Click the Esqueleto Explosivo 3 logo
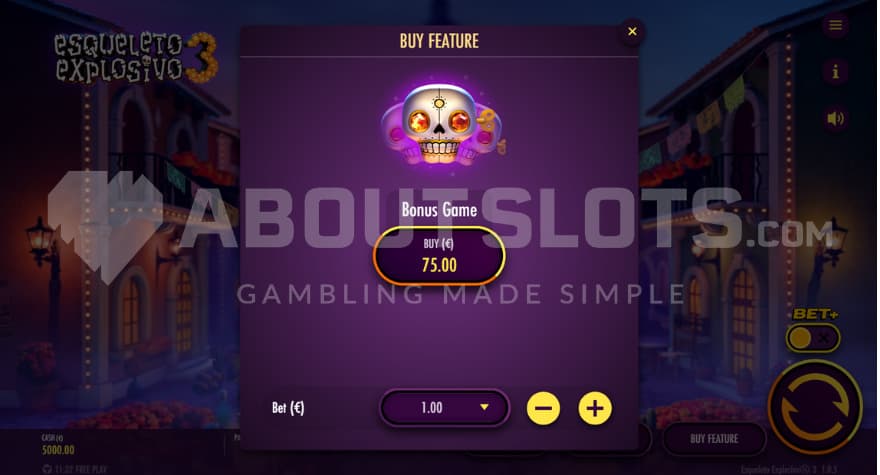This screenshot has width=880, height=475. 136,57
